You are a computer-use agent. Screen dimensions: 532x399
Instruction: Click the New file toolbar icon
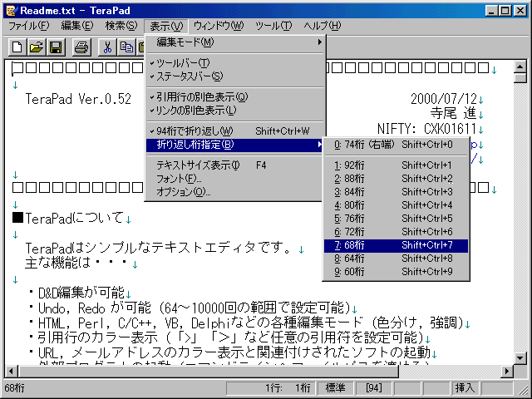coord(17,47)
